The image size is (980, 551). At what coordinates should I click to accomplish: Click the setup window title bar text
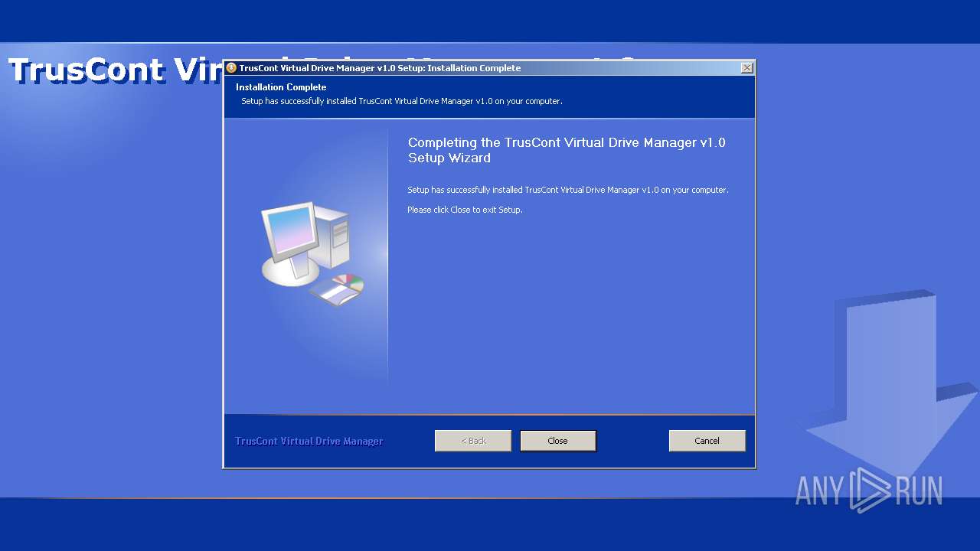[x=380, y=68]
